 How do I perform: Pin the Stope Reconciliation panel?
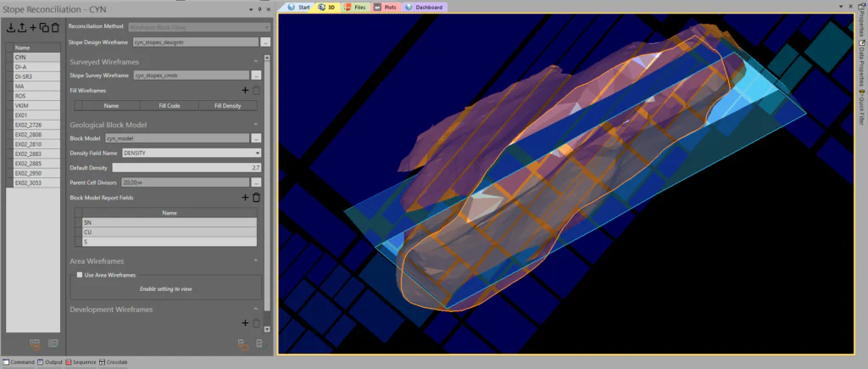click(x=260, y=9)
